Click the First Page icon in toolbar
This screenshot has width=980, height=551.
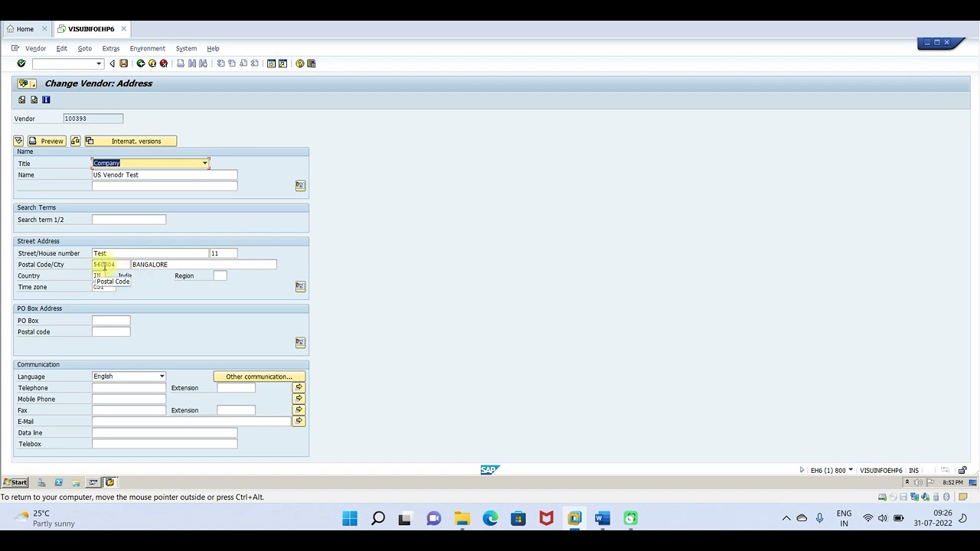(220, 64)
